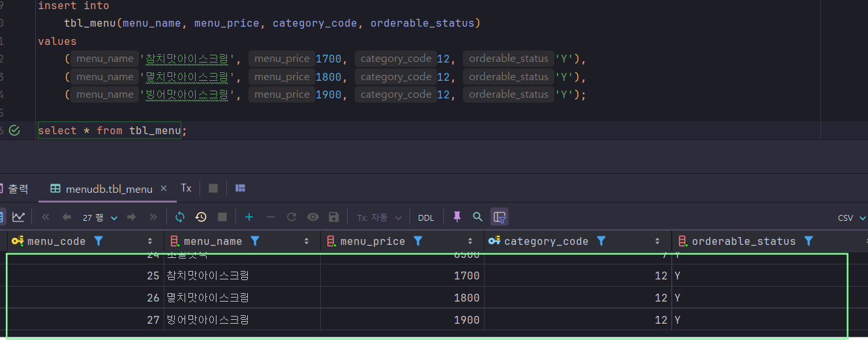Place cursor in 'select * from tbl_menu;' line

[112, 130]
